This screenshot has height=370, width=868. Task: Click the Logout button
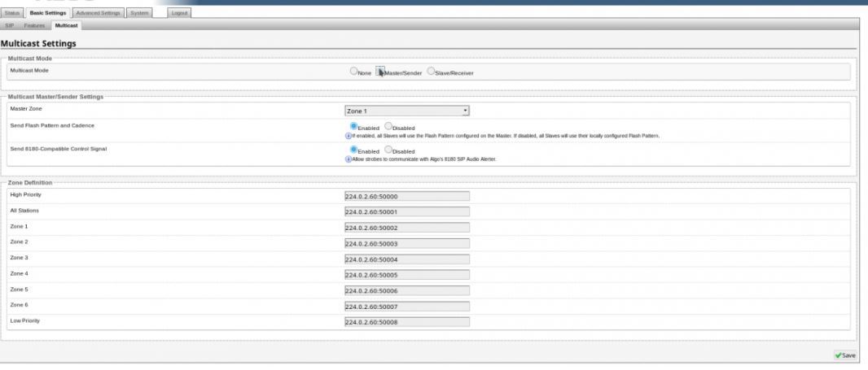[179, 14]
